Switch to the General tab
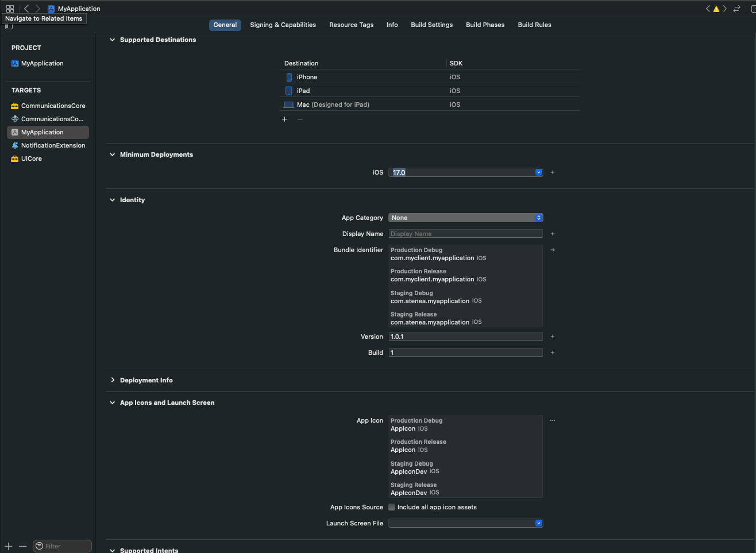Screen dimensions: 756x553 point(225,25)
